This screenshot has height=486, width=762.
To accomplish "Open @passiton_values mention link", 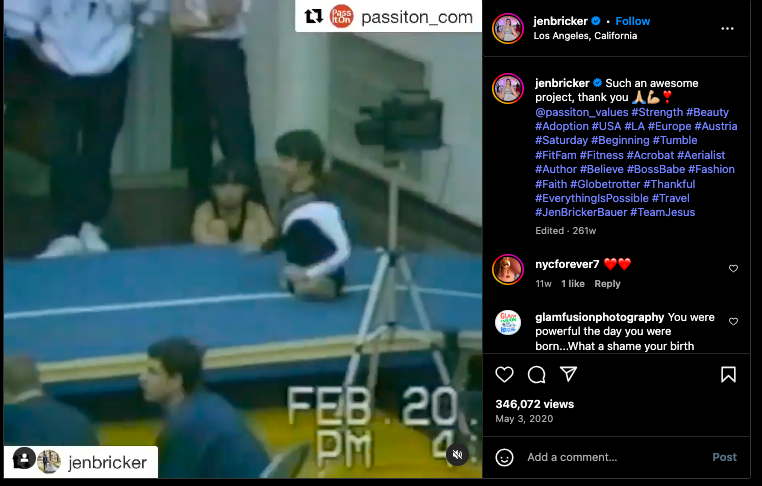I will (582, 112).
